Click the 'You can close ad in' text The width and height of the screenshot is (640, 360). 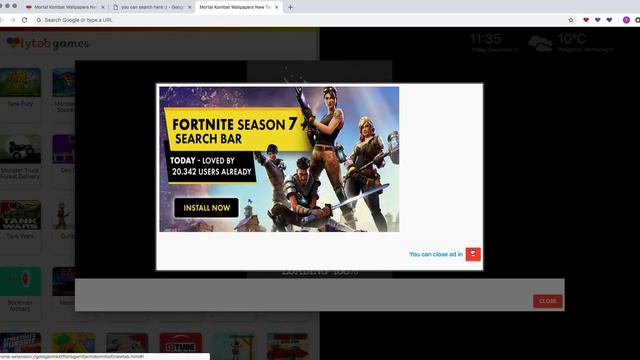coord(436,254)
